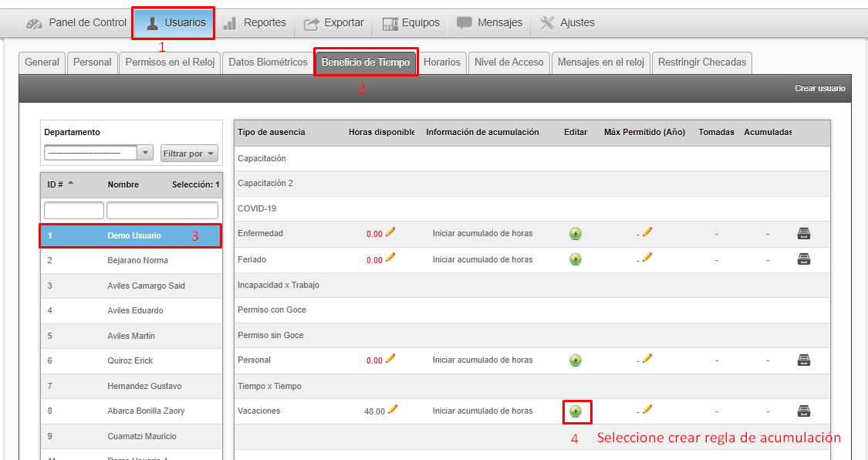This screenshot has width=868, height=460.
Task: Edit available hours pencil for Vacaciones
Action: [393, 410]
